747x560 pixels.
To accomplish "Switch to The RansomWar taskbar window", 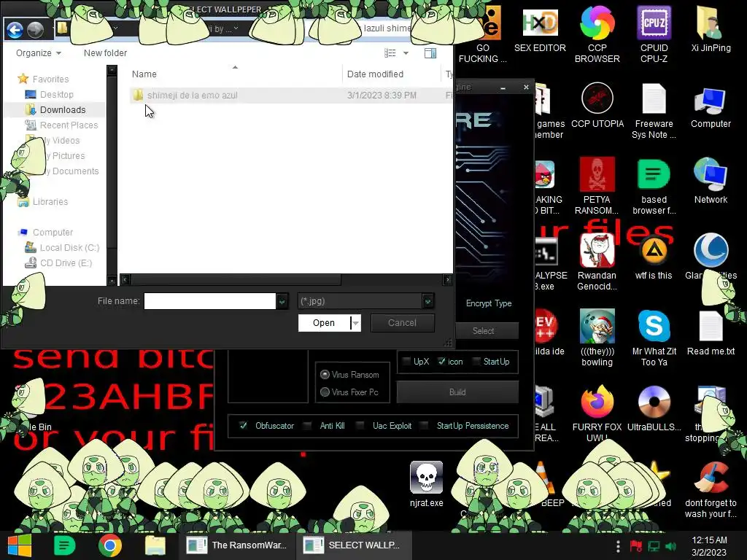I will tap(237, 545).
